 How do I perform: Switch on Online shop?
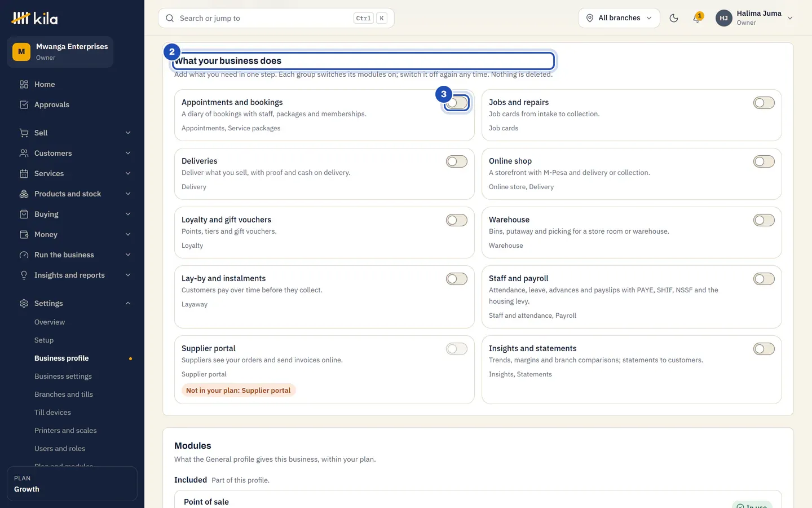click(x=764, y=161)
